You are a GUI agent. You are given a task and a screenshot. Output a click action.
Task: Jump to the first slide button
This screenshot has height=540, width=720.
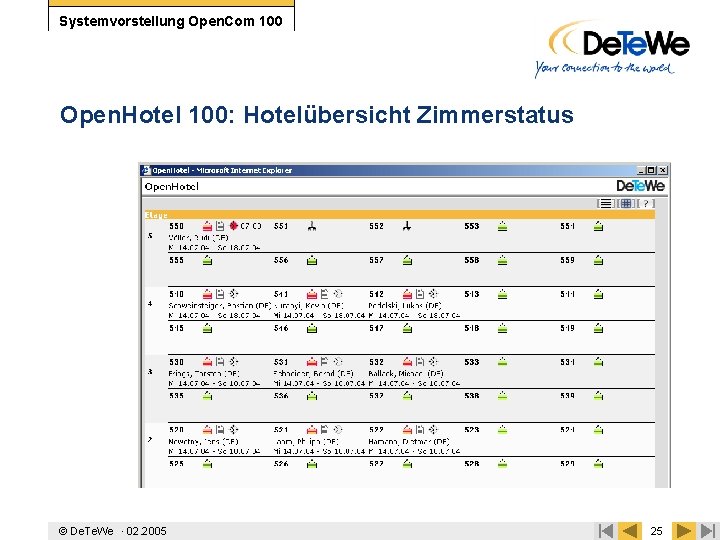coord(606,531)
